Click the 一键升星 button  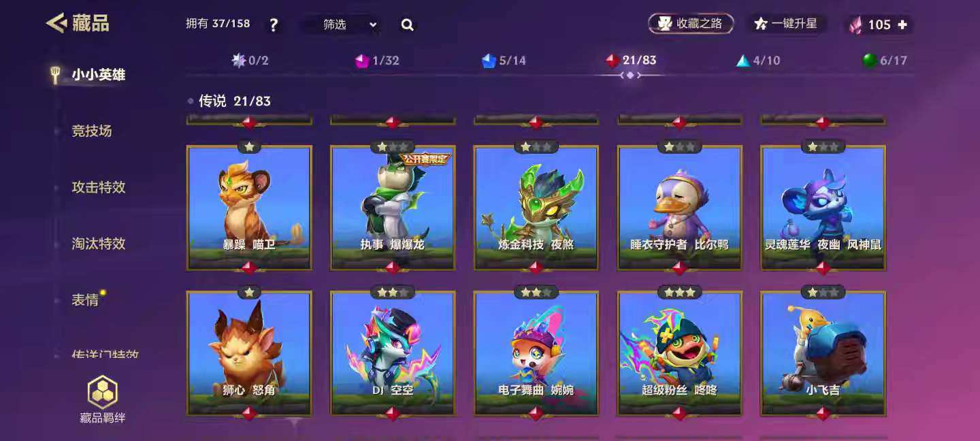(786, 24)
